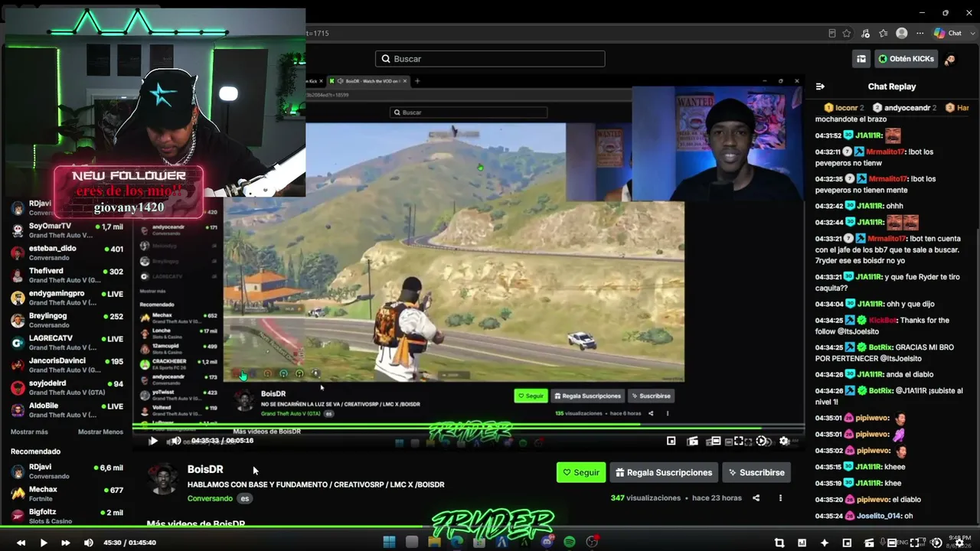This screenshot has height=551, width=980.
Task: Collapse the Chat Replay panel
Action: coord(820,86)
